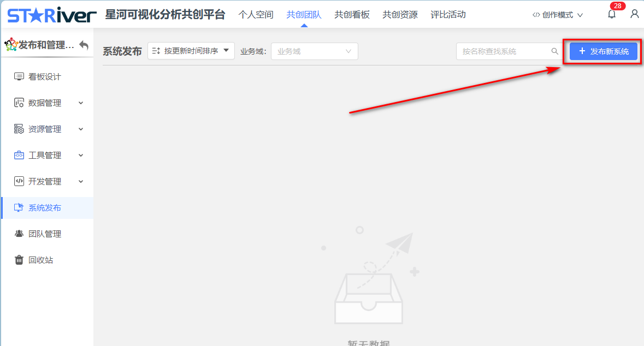Screen dimensions: 644x346
Task: Click the 系统发布 sidebar icon
Action: 19,208
